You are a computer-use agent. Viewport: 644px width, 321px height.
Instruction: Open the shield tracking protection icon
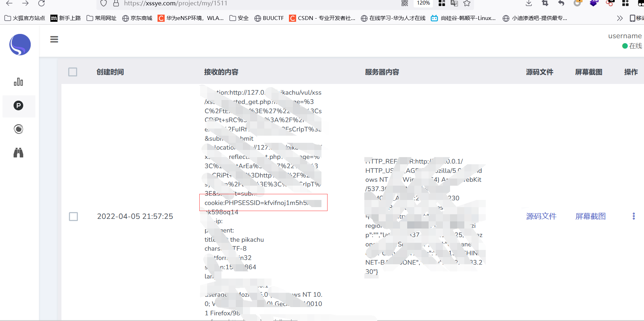(x=104, y=3)
